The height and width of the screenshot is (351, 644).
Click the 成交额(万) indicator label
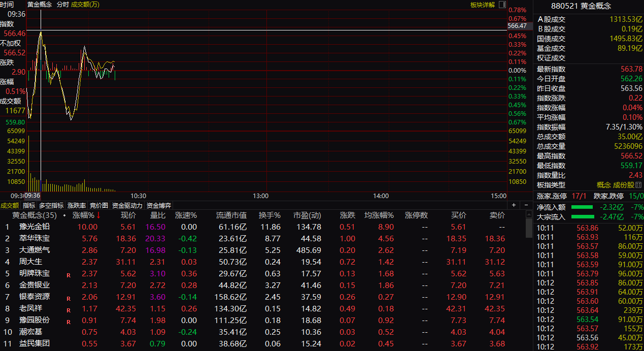(x=85, y=5)
